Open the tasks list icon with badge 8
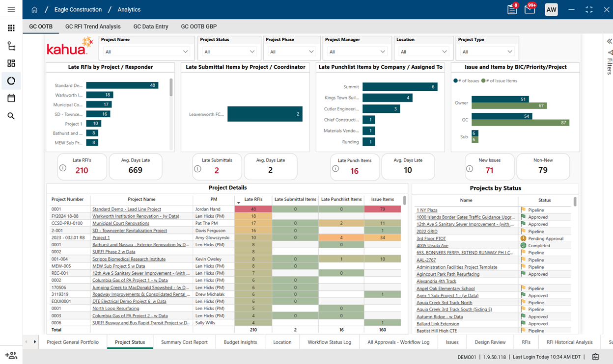The image size is (613, 364). (x=512, y=10)
